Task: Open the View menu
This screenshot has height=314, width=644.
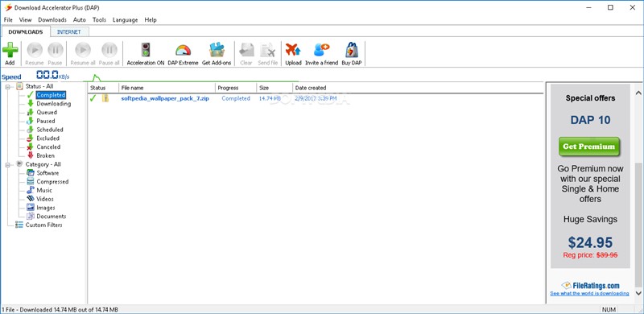Action: 25,20
